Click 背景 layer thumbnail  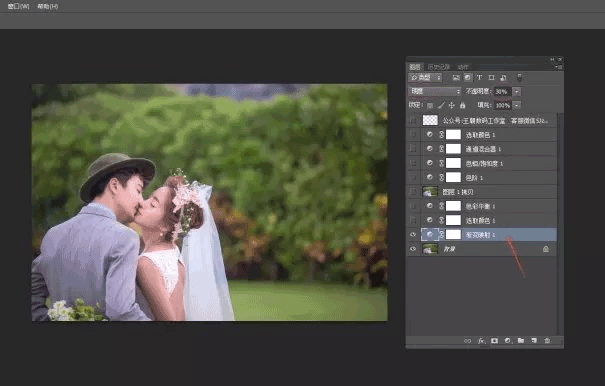point(430,249)
